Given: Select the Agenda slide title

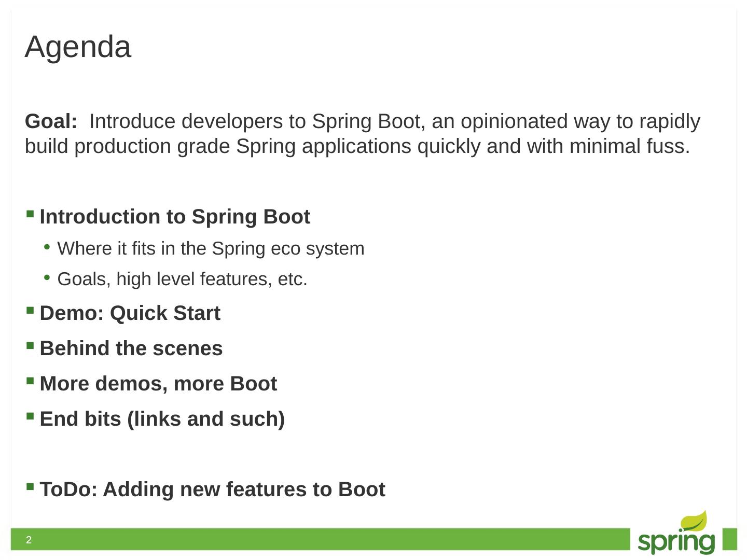Looking at the screenshot, I should (78, 47).
